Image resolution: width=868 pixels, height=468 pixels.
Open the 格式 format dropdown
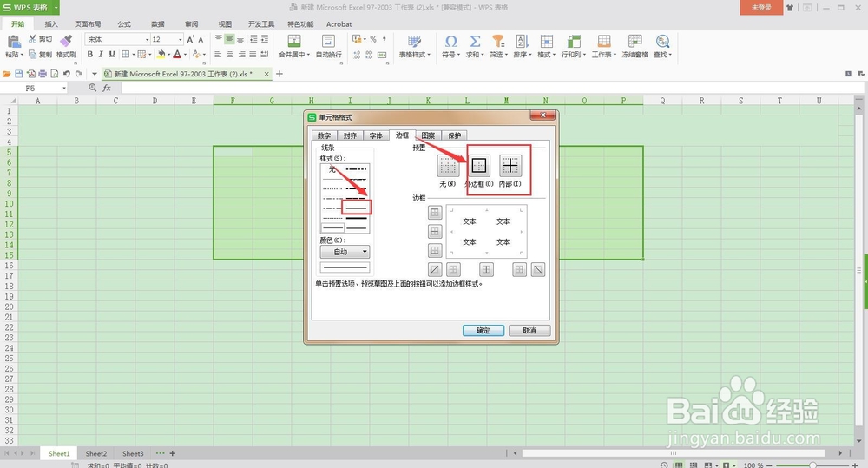[546, 55]
